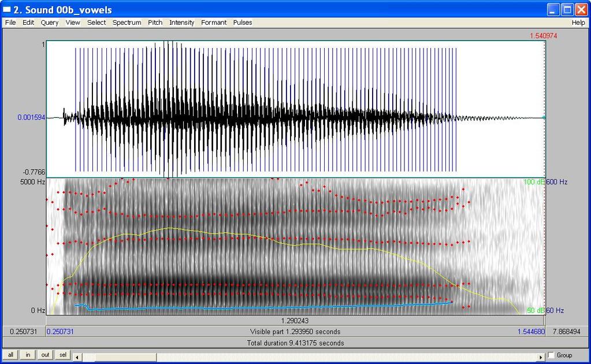Click the 1.290243 duration bar
591x364 pixels.
point(295,321)
